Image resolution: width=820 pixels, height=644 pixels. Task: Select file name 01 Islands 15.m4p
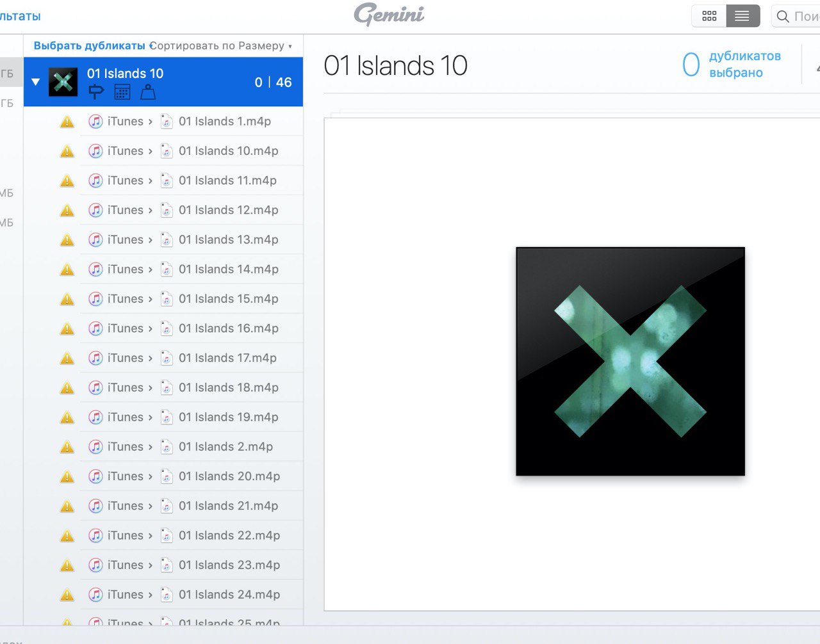click(x=229, y=298)
